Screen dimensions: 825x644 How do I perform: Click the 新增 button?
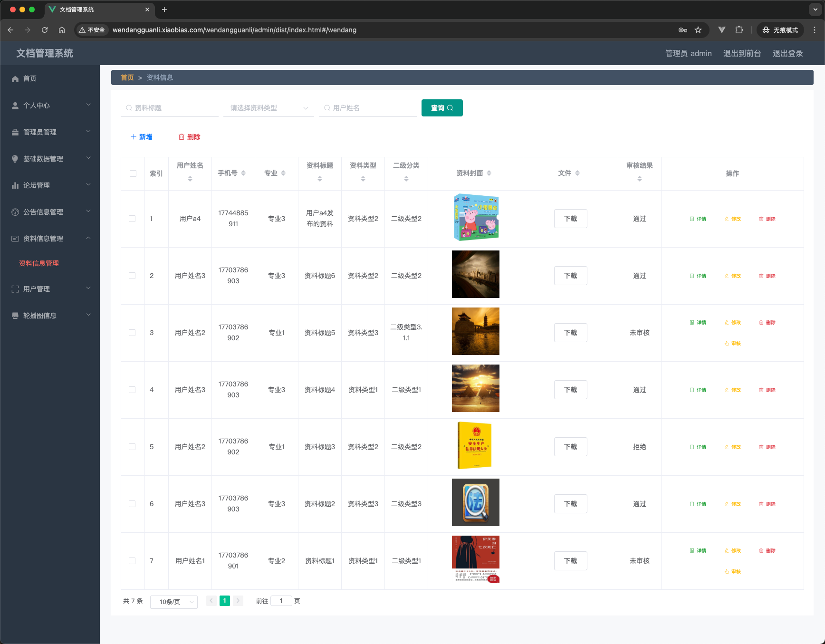tap(142, 137)
